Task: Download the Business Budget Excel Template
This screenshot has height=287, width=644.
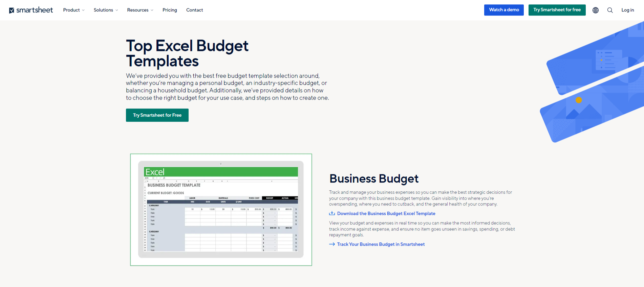Action: click(386, 214)
